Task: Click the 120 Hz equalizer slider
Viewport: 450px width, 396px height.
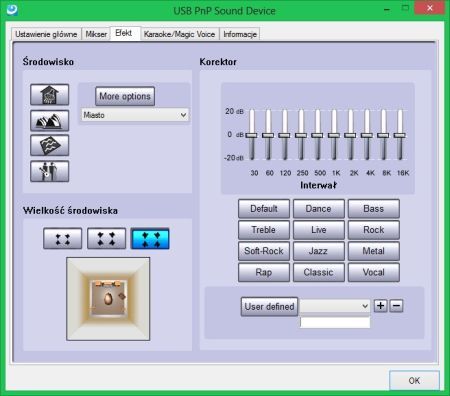Action: (x=284, y=135)
